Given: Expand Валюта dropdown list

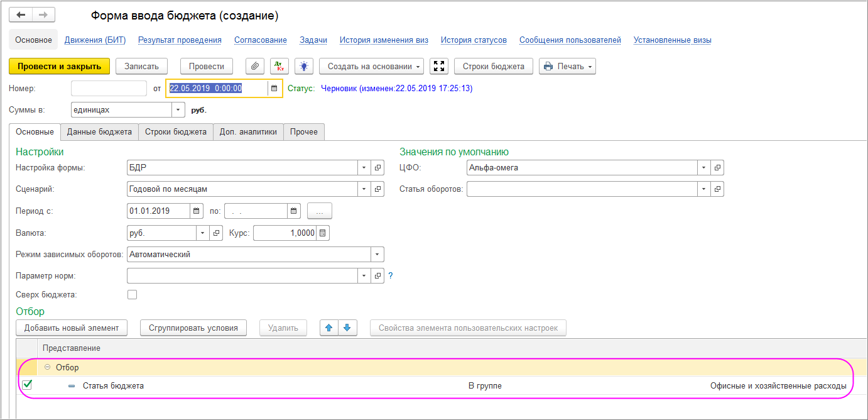Looking at the screenshot, I should (x=203, y=233).
